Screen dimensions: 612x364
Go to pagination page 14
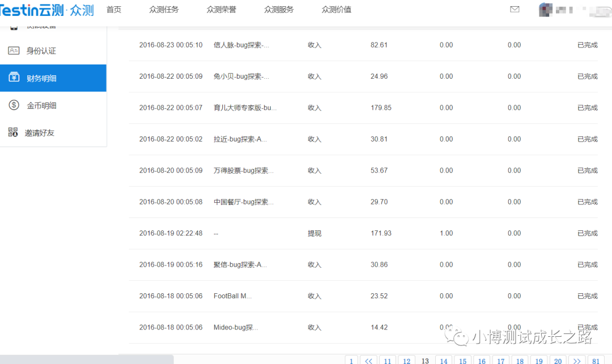click(444, 360)
